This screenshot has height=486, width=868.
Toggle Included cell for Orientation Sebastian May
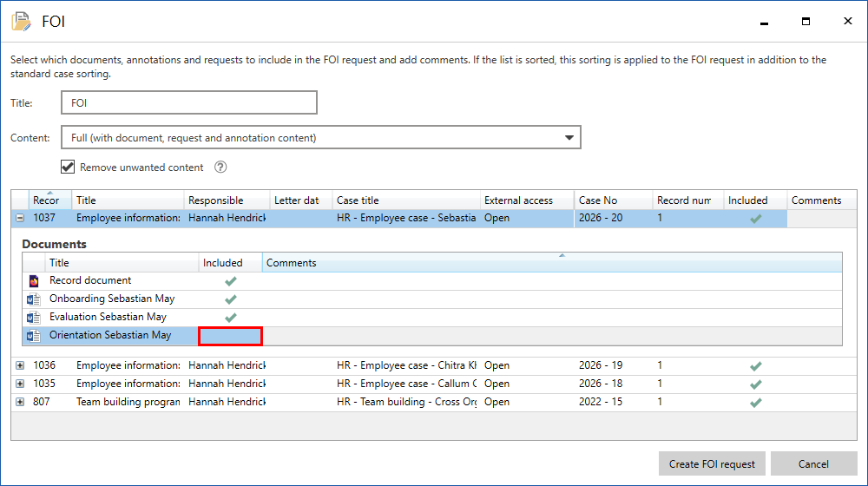pos(230,336)
